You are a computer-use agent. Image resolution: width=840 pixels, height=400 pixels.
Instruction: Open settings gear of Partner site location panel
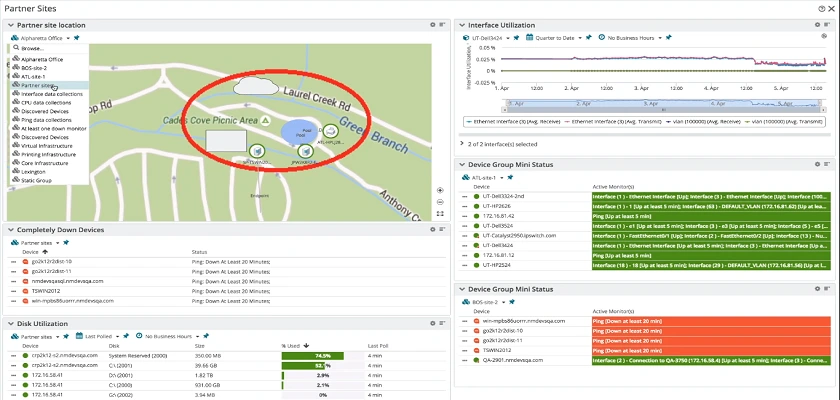tap(433, 25)
